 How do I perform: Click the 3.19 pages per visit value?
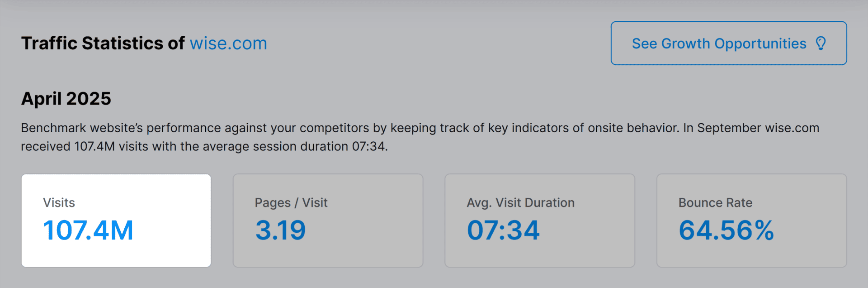pos(280,230)
